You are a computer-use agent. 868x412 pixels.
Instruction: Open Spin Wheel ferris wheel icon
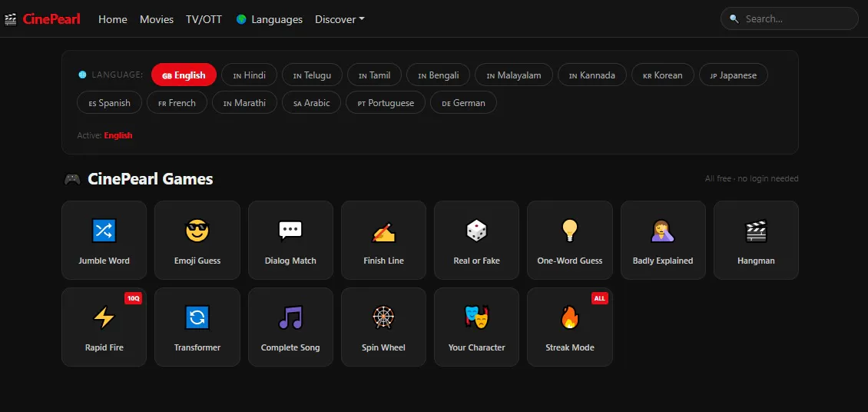pyautogui.click(x=383, y=318)
